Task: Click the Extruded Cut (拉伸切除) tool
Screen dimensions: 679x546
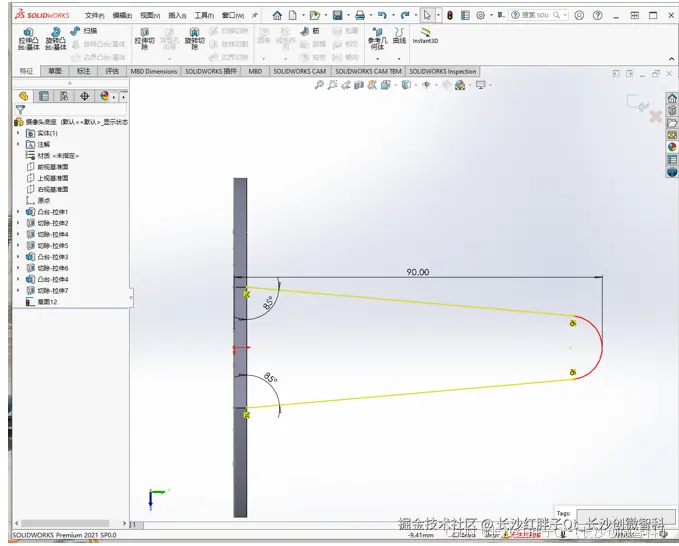Action: tap(145, 38)
